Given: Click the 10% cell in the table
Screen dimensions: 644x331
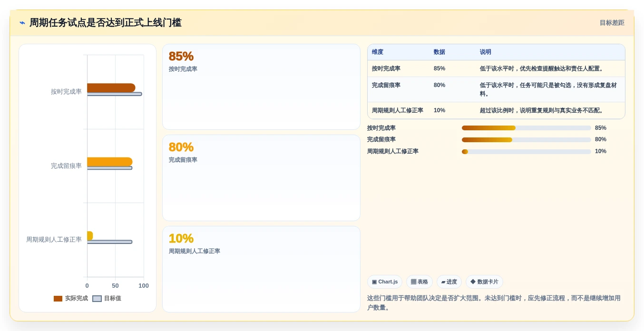Looking at the screenshot, I should [x=439, y=110].
